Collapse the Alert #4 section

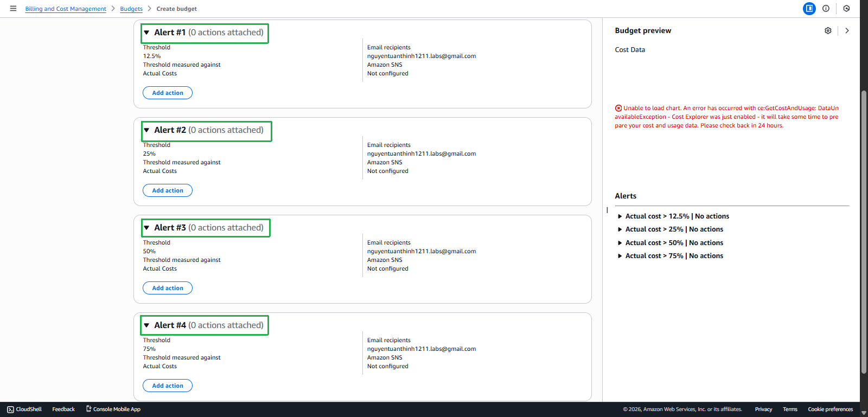point(146,325)
